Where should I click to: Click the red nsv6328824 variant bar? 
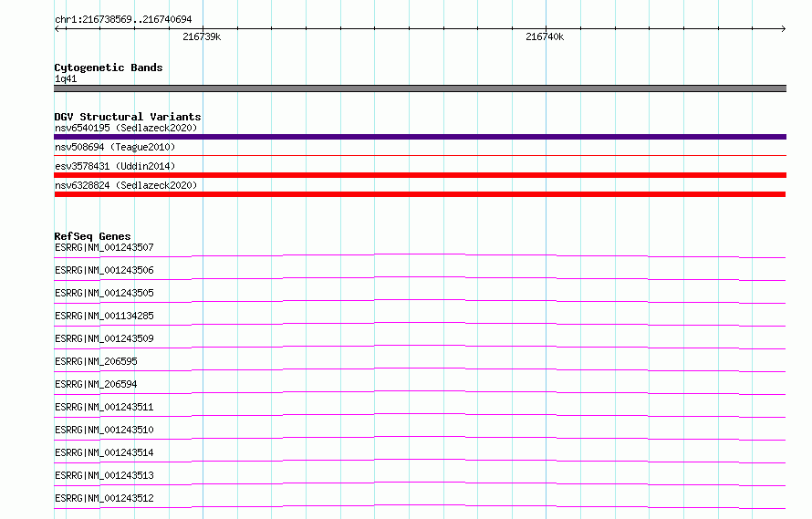[420, 194]
